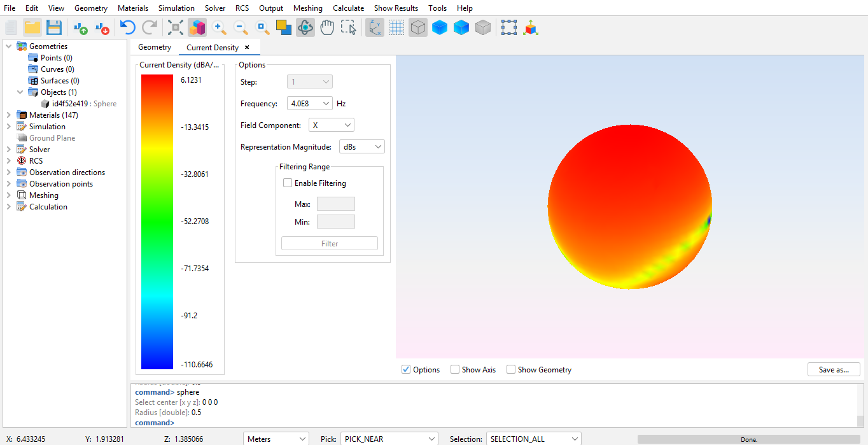The width and height of the screenshot is (868, 445).
Task: Expand the Materials (147) tree node
Action: [8, 115]
